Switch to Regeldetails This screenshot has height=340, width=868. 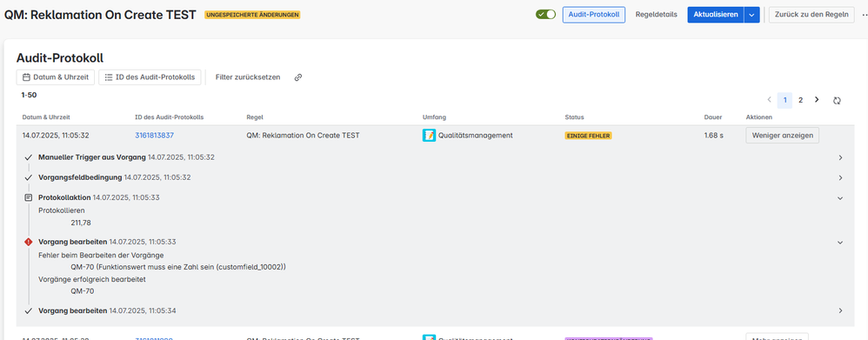pos(656,15)
